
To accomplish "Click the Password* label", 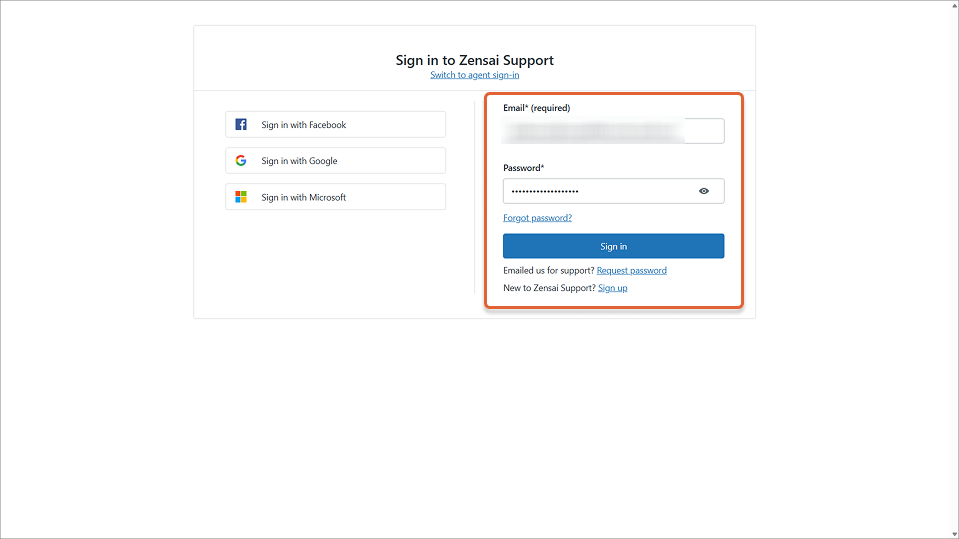I will [524, 168].
